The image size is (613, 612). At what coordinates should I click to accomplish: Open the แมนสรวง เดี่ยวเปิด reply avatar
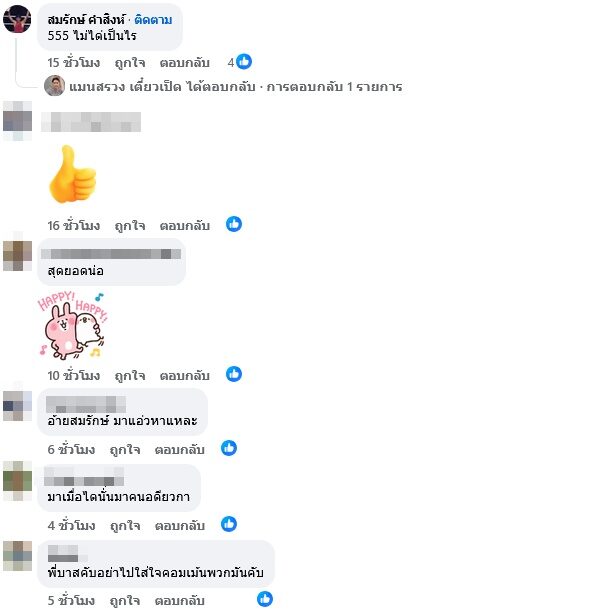[x=54, y=86]
